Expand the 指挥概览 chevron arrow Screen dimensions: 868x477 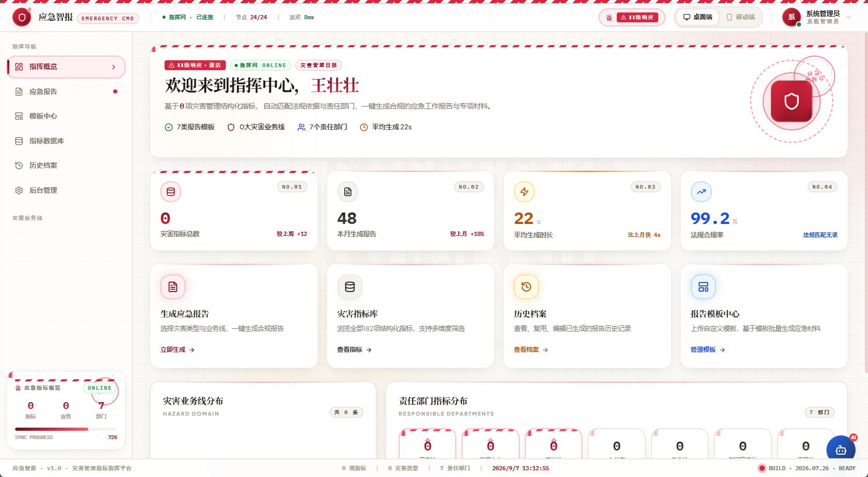click(x=114, y=67)
